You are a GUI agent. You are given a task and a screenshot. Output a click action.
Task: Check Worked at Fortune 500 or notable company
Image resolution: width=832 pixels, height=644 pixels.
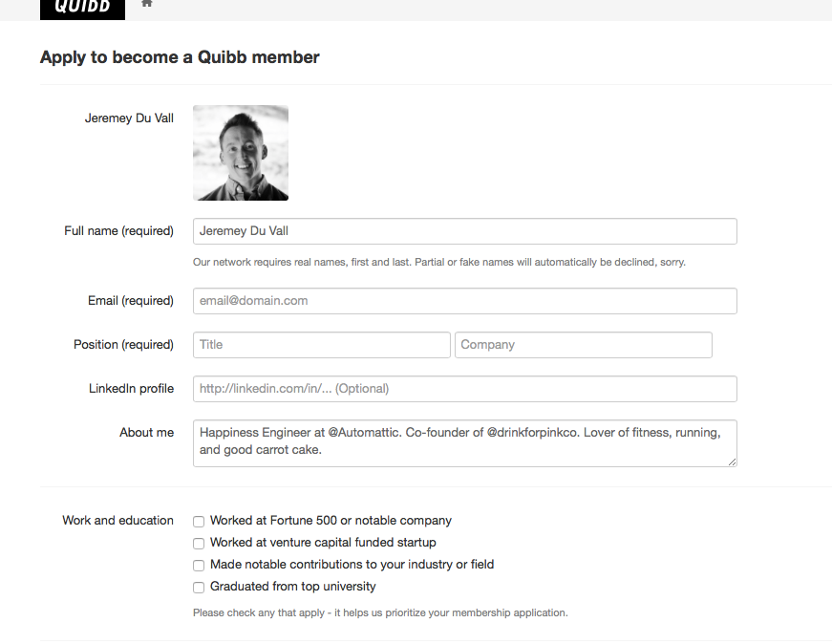click(199, 522)
